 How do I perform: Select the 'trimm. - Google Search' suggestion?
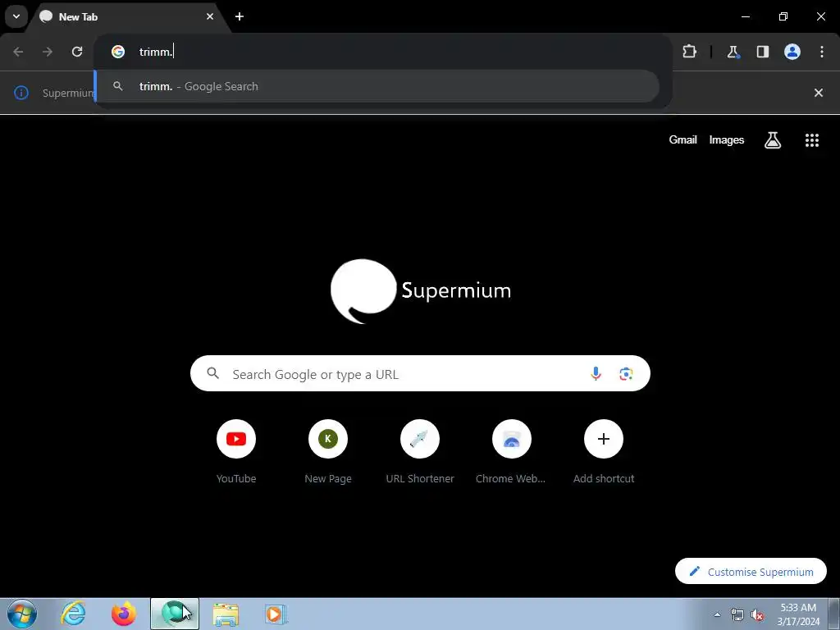(x=377, y=86)
